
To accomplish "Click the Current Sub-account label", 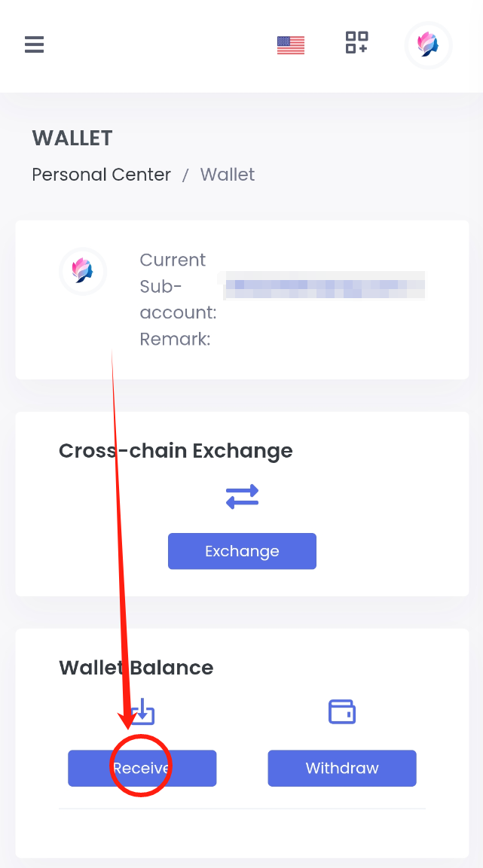I will click(x=178, y=286).
